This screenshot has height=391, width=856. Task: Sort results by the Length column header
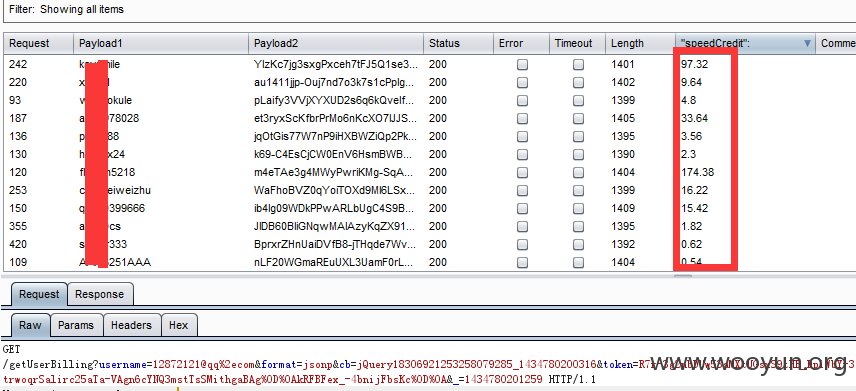(x=640, y=44)
